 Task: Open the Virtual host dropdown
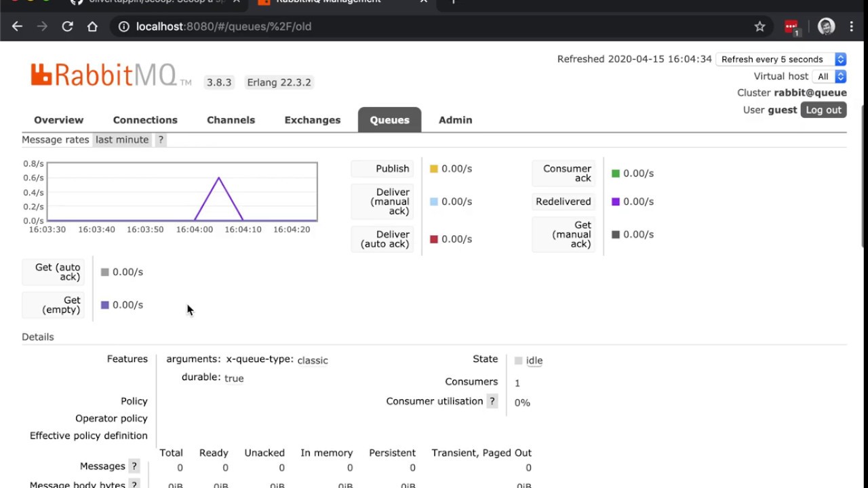tap(830, 77)
